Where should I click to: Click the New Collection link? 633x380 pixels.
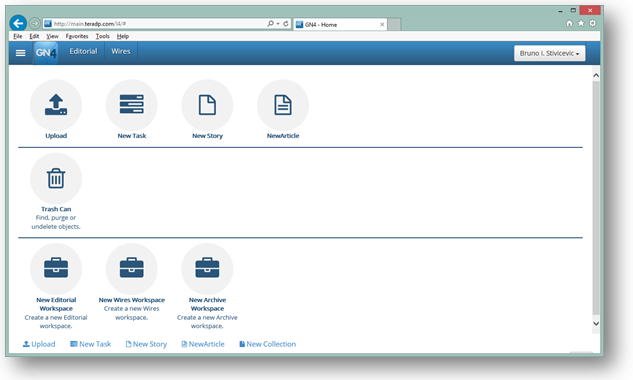[268, 344]
